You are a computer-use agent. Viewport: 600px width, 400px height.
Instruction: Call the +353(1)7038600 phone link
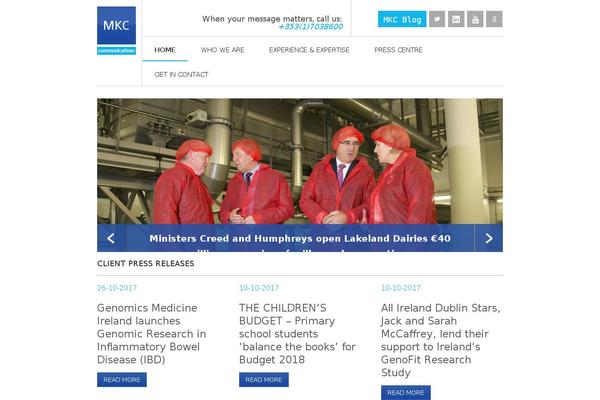coord(311,27)
